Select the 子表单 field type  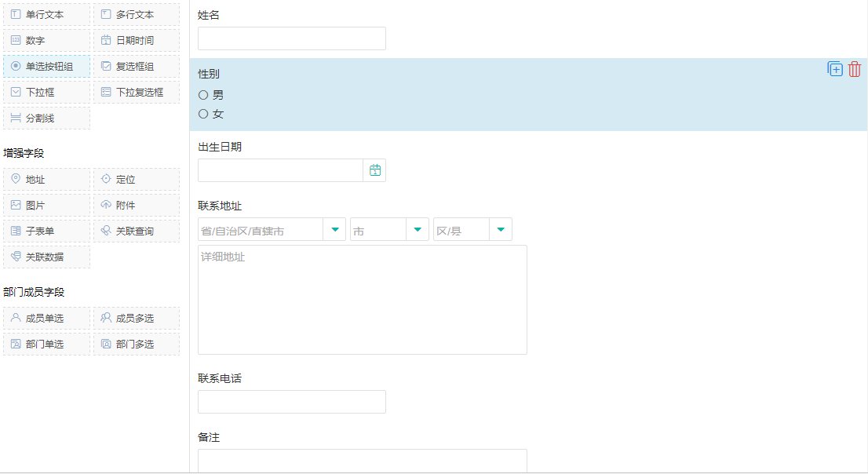pos(46,231)
